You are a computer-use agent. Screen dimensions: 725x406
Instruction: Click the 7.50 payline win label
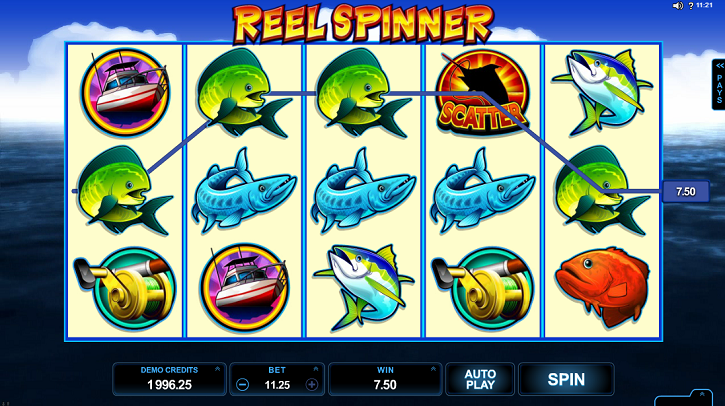click(x=686, y=191)
